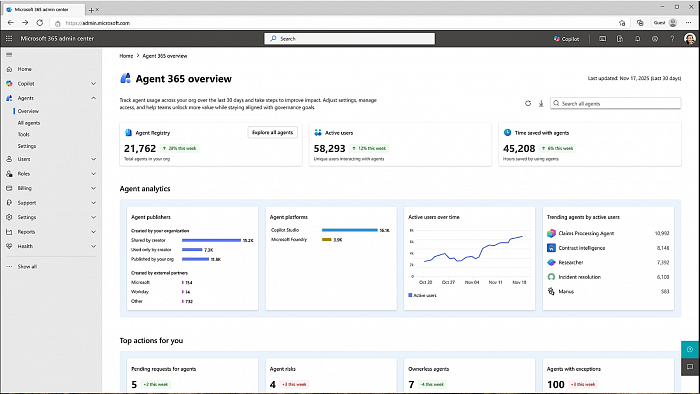Expand the Settings section chevron
Screen dimensions: 700x394
pos(93,217)
